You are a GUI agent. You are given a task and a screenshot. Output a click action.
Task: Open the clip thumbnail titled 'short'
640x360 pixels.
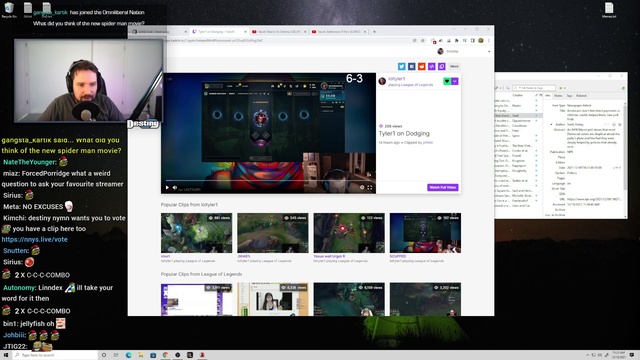(x=196, y=233)
